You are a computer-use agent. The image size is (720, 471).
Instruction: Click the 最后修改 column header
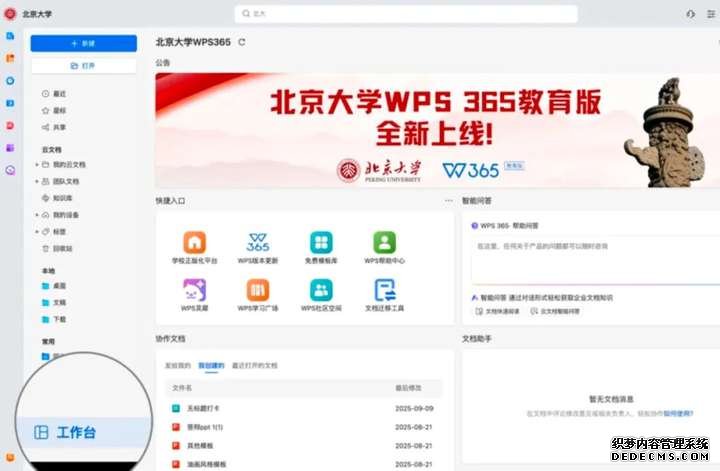point(408,388)
